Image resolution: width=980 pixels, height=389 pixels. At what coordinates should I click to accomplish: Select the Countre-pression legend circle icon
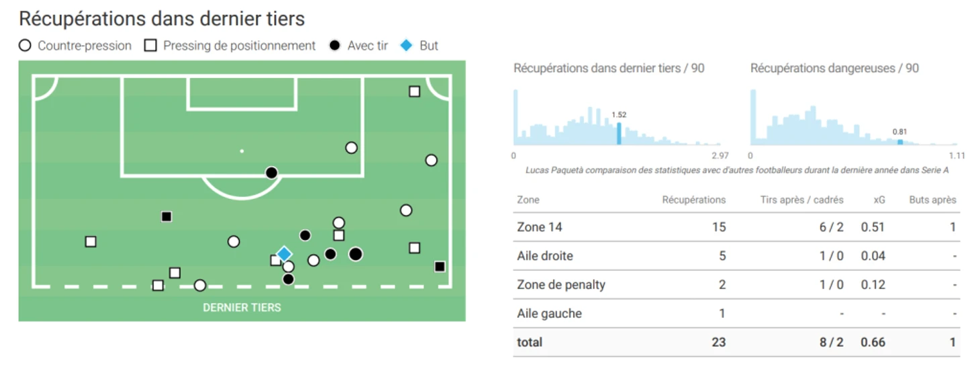point(25,46)
